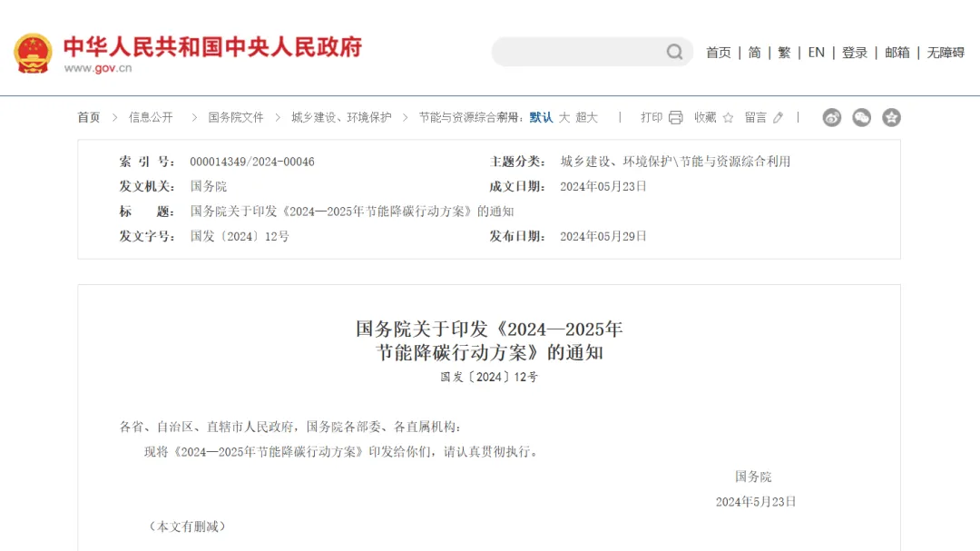Enable 无障碍 accessibility mode
This screenshot has height=551, width=980.
pos(946,53)
